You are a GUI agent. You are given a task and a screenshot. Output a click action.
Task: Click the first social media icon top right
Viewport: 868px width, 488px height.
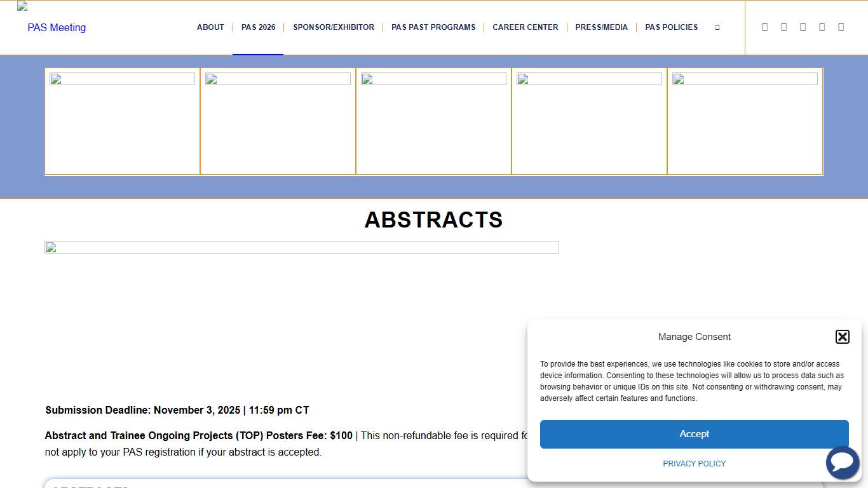coord(764,27)
